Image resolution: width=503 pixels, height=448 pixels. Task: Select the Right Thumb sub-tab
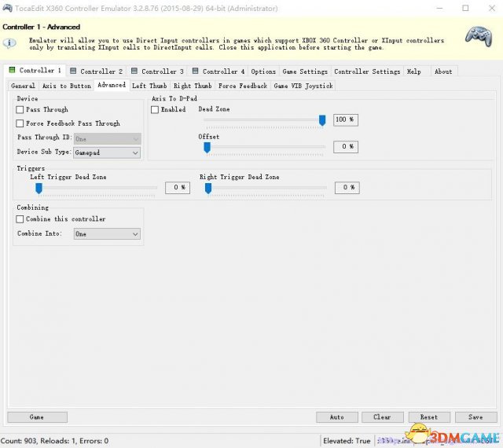[193, 86]
